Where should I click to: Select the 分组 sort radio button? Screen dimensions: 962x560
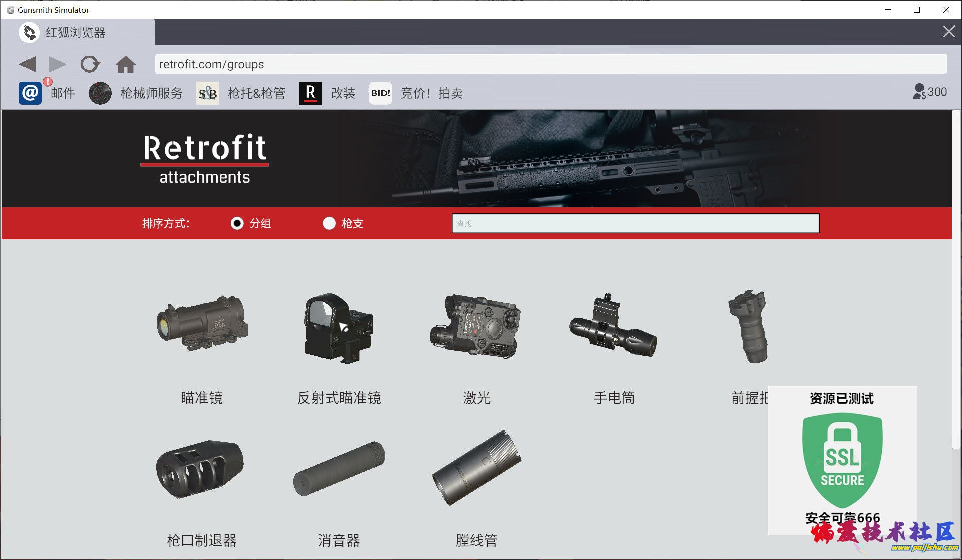pos(237,223)
